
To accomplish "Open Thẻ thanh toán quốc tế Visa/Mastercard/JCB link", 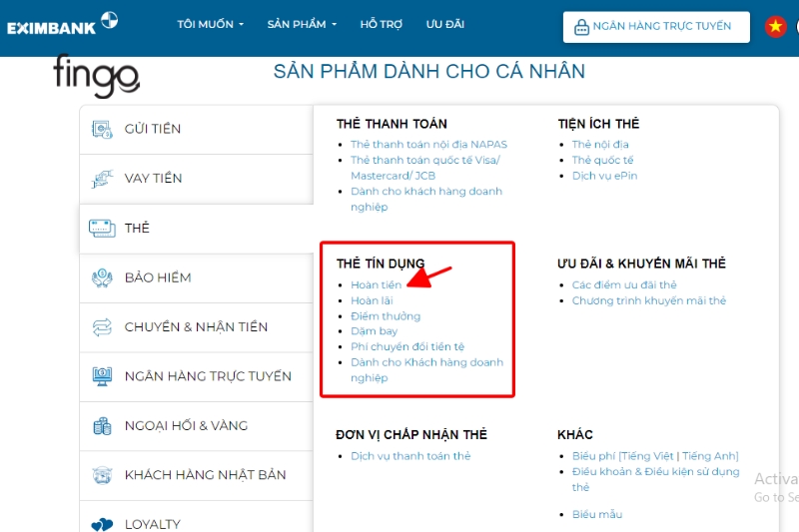I will 425,168.
